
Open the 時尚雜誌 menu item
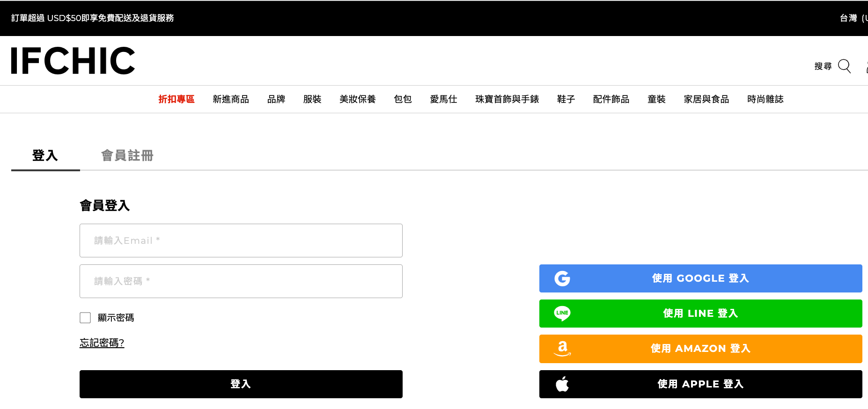(x=765, y=99)
